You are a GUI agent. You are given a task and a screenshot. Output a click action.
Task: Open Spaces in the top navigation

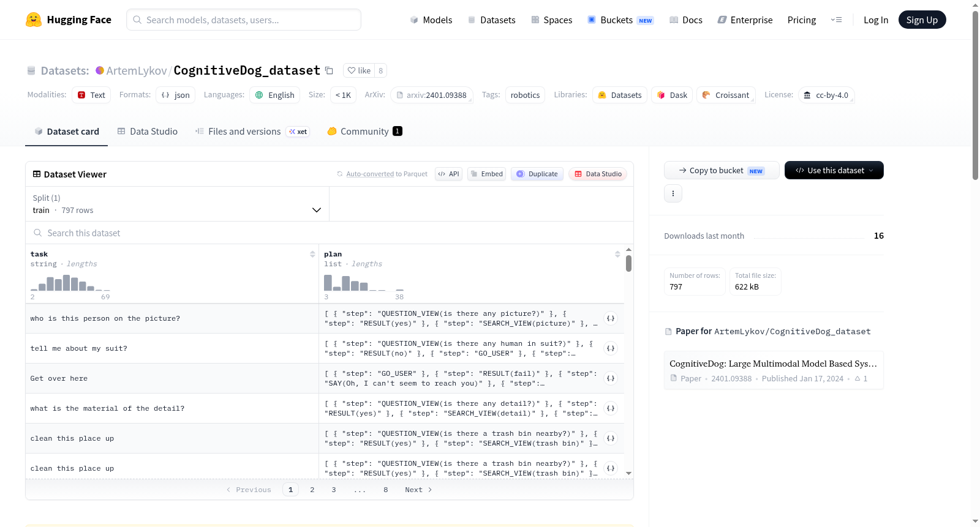pos(552,20)
